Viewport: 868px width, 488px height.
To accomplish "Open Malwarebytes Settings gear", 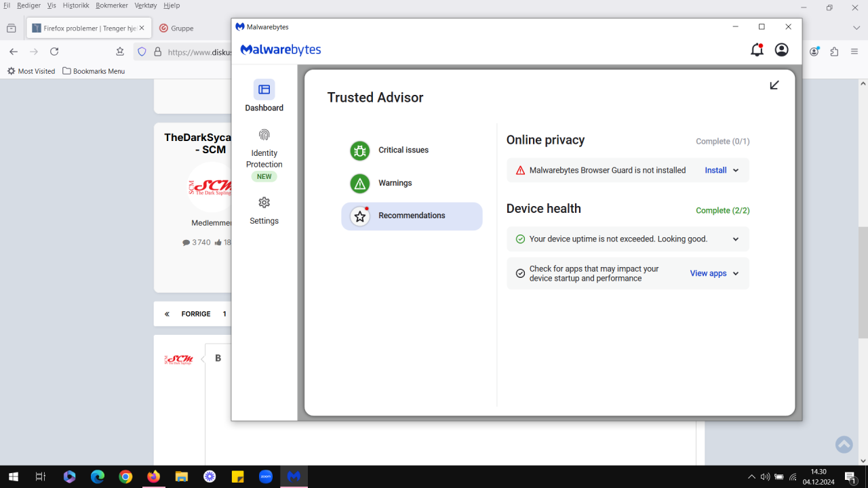I will (x=264, y=210).
